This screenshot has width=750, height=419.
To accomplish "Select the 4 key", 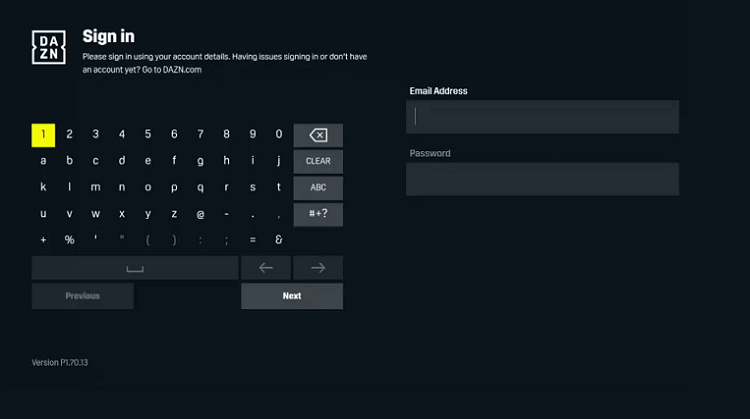I will click(x=122, y=135).
